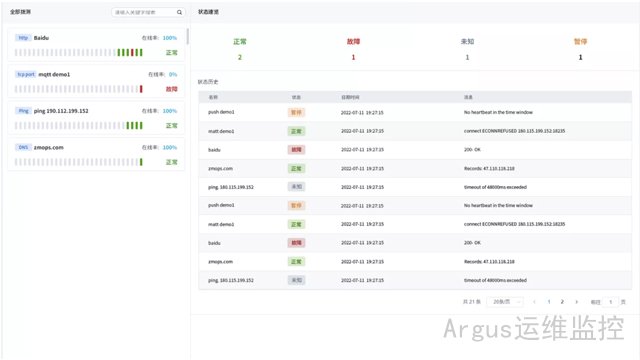Click the Baidu heartbeat history bar
Image resolution: width=640 pixels, height=360 pixels.
(x=79, y=52)
